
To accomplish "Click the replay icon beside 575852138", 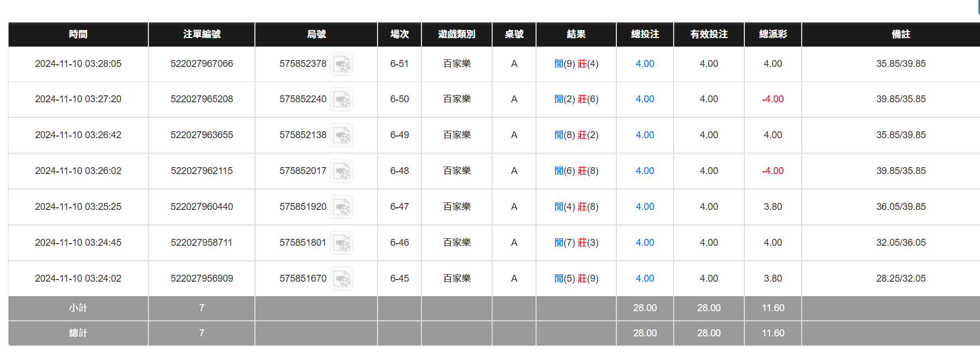I will (341, 135).
